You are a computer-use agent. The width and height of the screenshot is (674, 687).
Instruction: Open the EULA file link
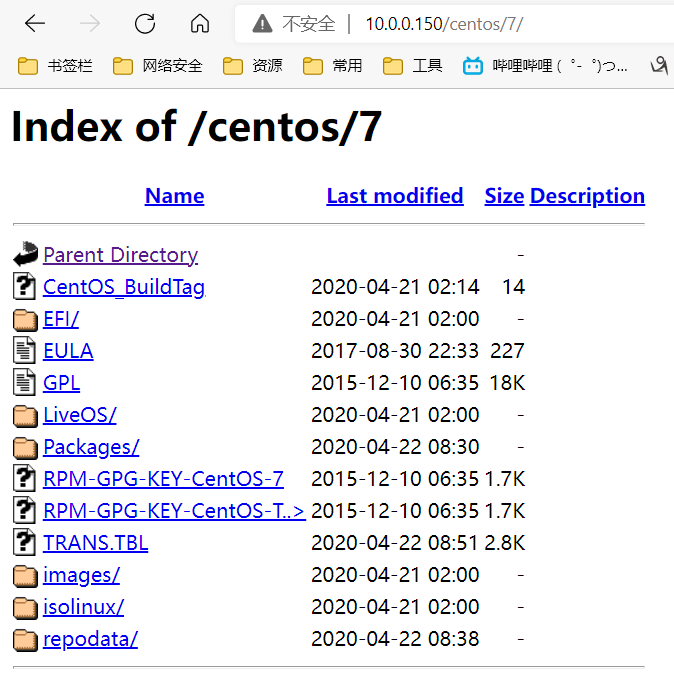(x=68, y=351)
